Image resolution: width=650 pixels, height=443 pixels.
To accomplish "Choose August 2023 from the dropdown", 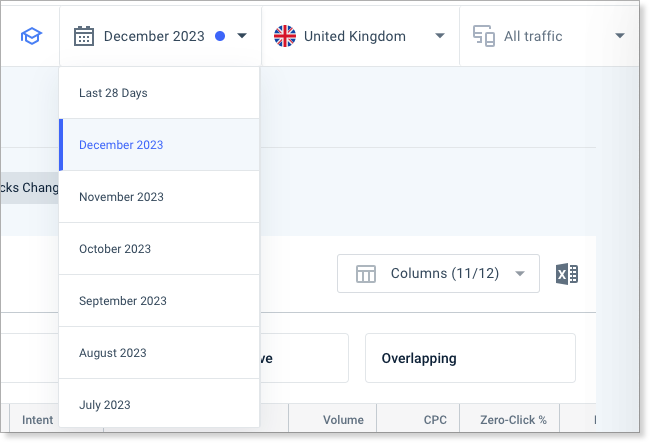I will click(159, 353).
